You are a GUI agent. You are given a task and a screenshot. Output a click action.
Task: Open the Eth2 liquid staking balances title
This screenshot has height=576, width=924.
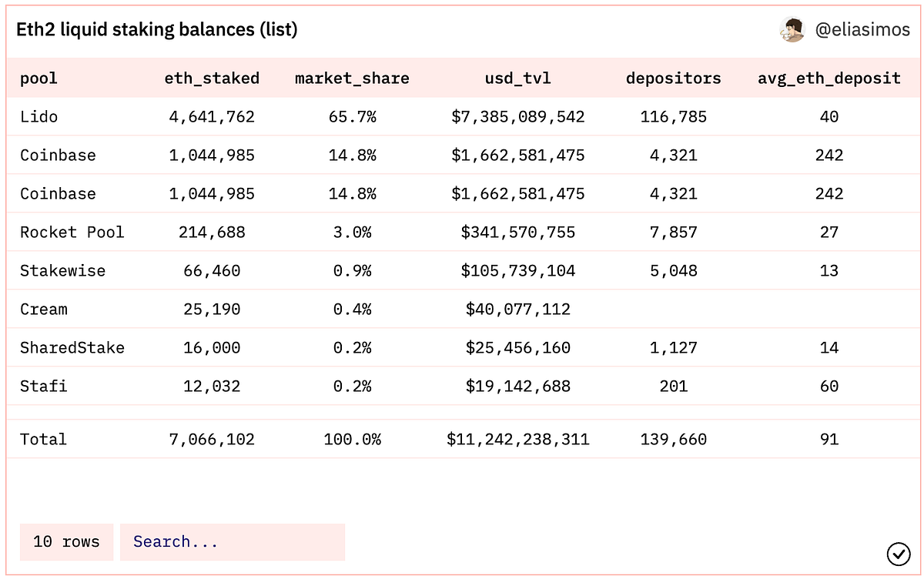click(157, 30)
